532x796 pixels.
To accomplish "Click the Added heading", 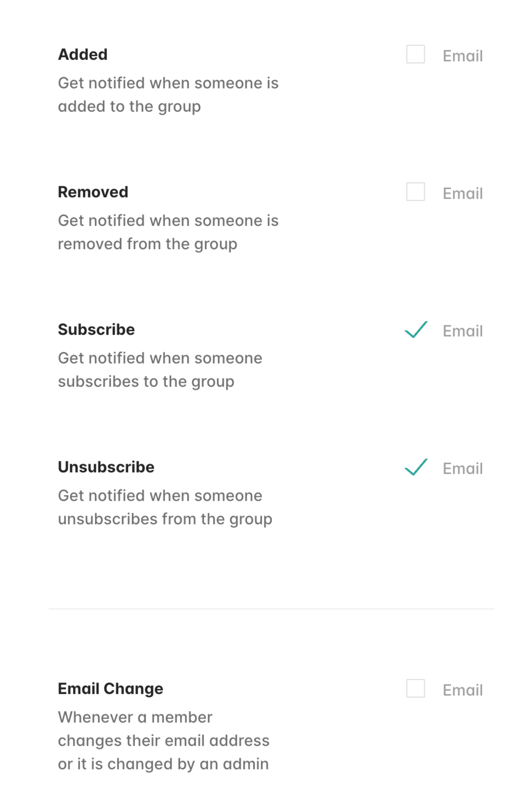I will point(83,55).
